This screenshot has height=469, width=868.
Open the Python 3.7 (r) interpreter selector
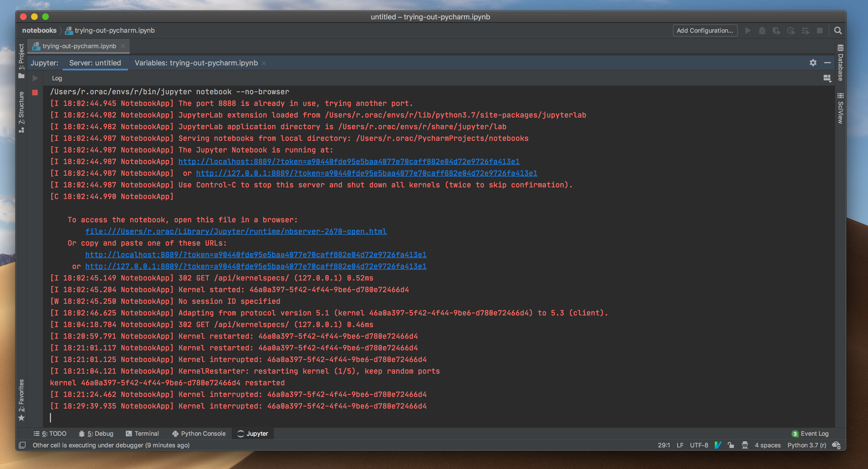point(807,445)
